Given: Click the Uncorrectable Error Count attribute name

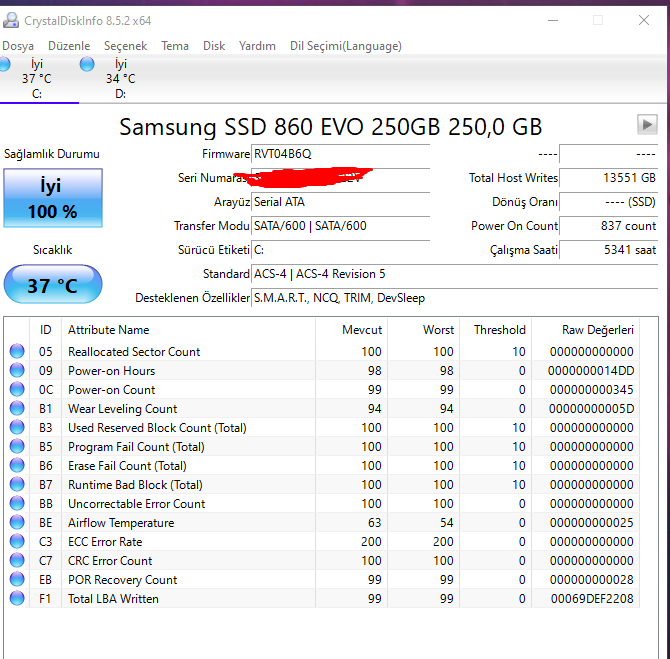Looking at the screenshot, I should [x=136, y=504].
